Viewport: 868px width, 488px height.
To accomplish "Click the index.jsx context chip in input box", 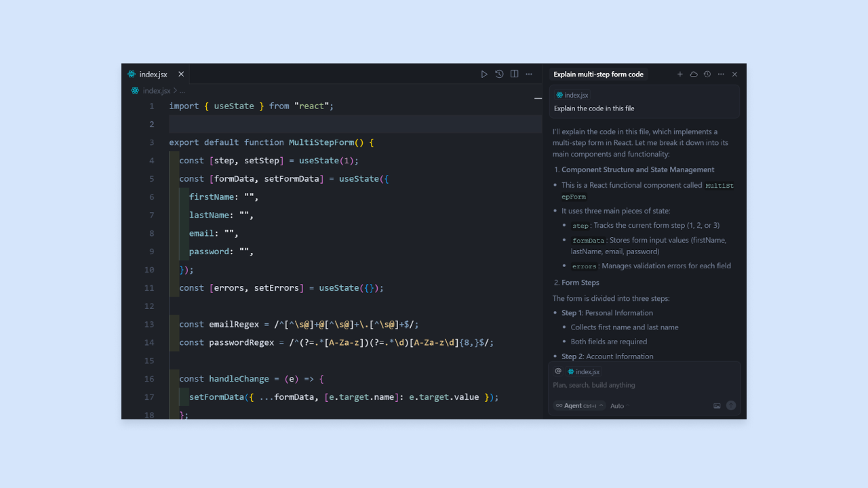I will click(584, 371).
